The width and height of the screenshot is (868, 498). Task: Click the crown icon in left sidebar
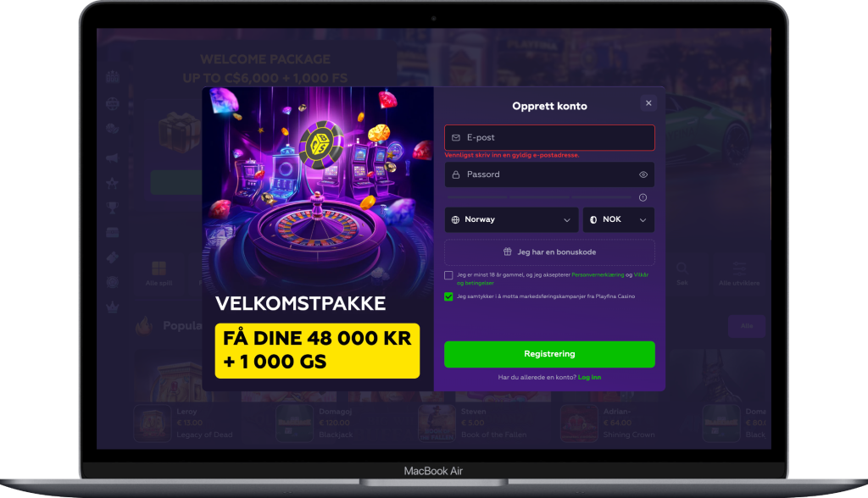pos(113,307)
